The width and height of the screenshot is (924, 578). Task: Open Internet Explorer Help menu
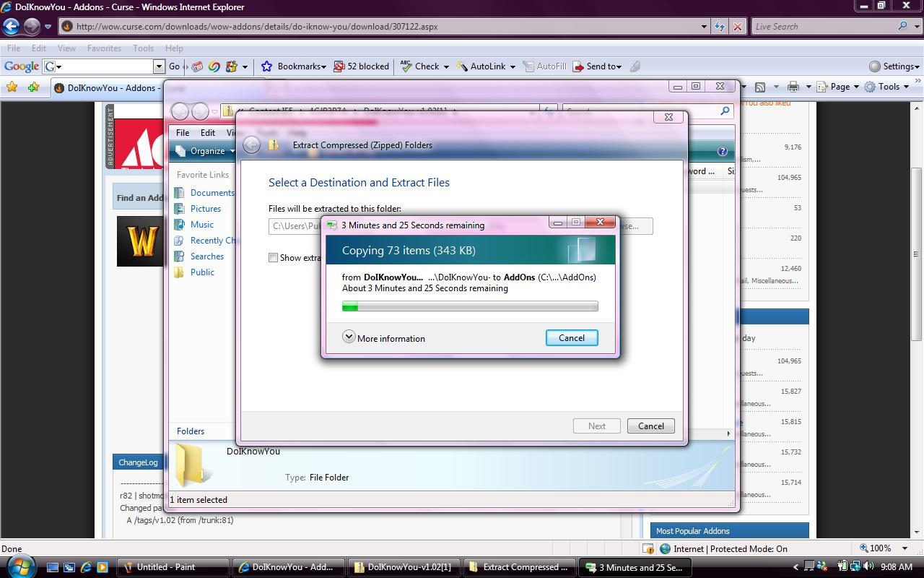coord(174,48)
